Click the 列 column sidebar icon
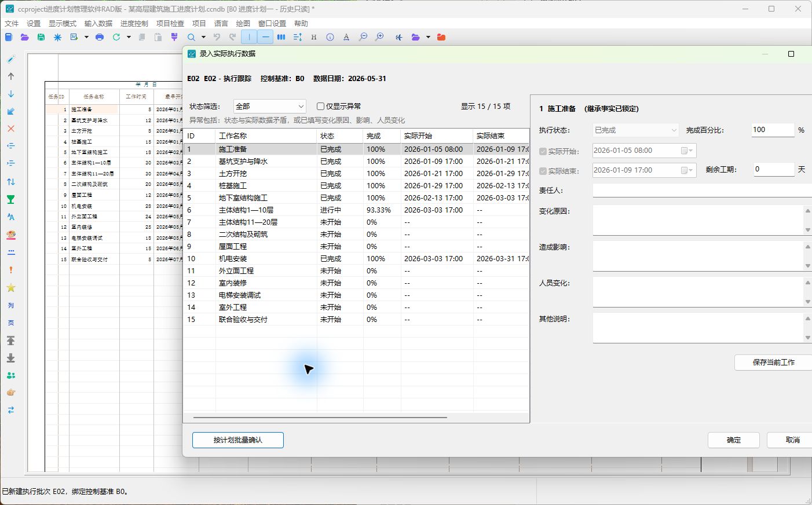812x505 pixels. [x=11, y=305]
